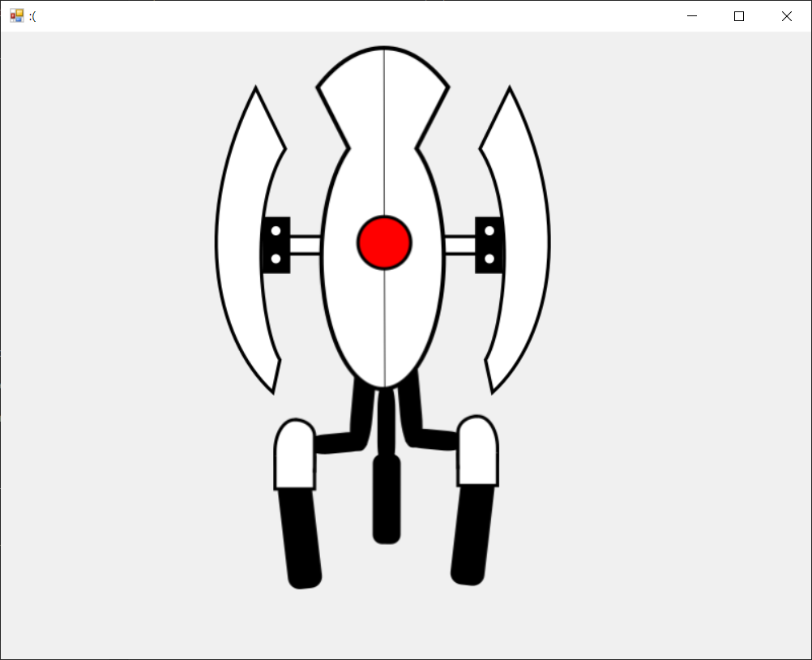The image size is (812, 660).
Task: Click the turret's red eye
Action: (x=384, y=242)
